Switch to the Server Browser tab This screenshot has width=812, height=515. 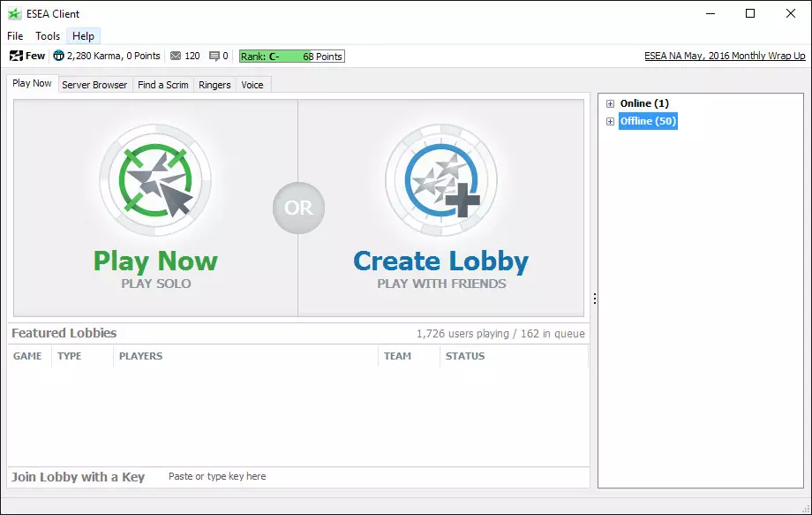(x=94, y=85)
